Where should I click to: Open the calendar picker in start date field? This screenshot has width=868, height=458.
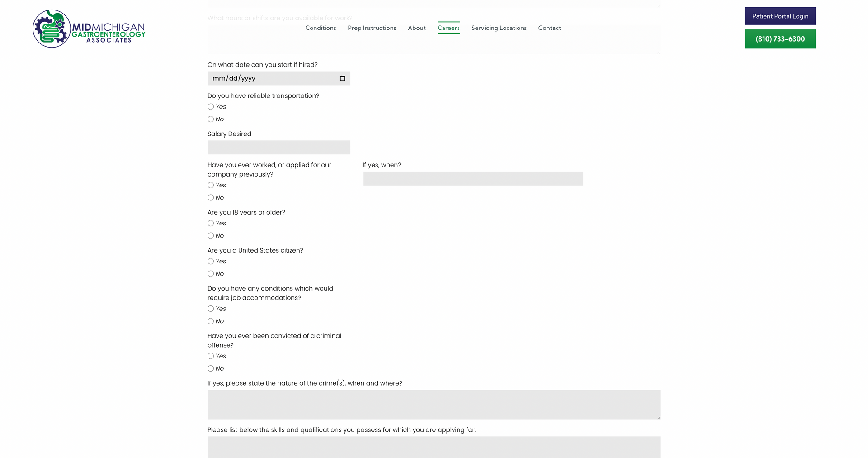click(342, 78)
